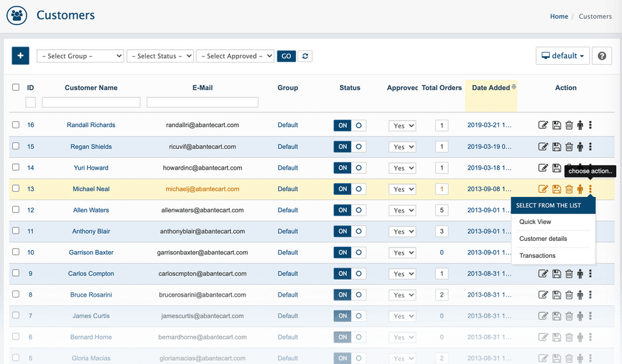Open the Home breadcrumb link
The width and height of the screenshot is (622, 364).
pos(559,16)
